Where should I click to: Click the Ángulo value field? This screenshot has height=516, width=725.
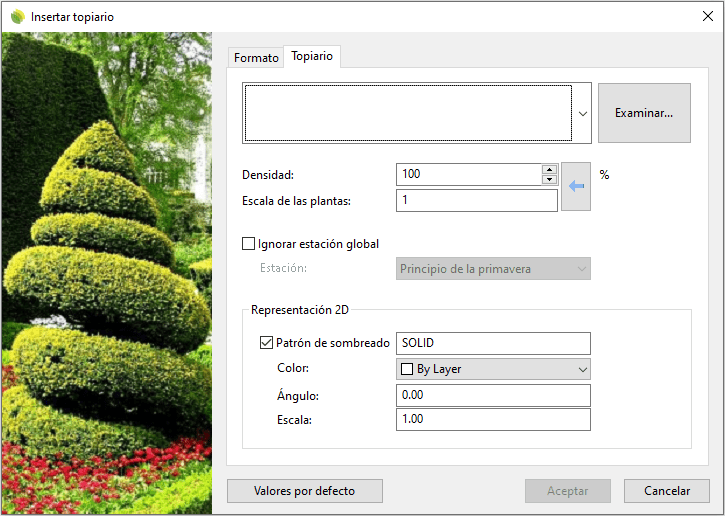[x=493, y=395]
